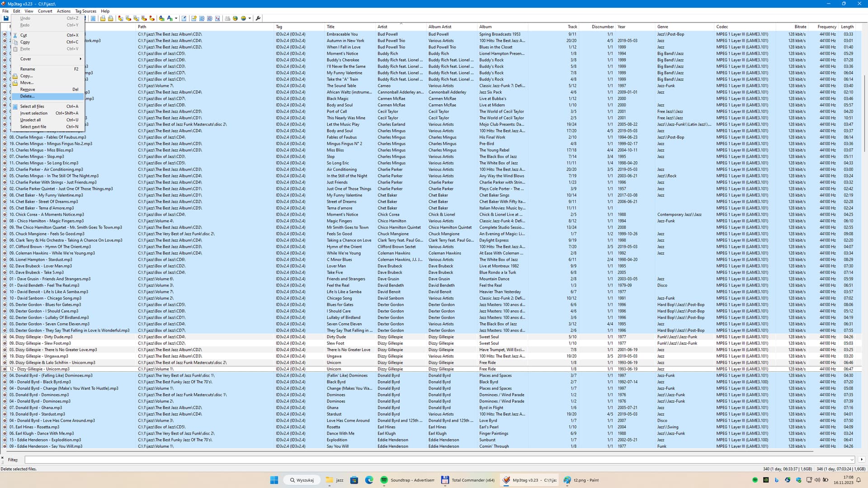Click the Web Sources globe icon

243,19
